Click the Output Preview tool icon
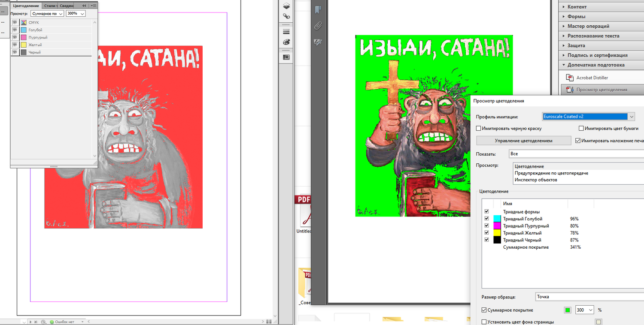The height and width of the screenshot is (325, 644). tap(570, 90)
